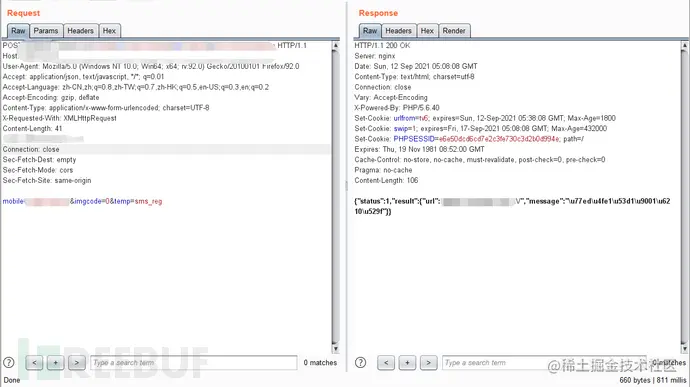Go to next match in Response search
Image resolution: width=690 pixels, height=387 pixels.
pyautogui.click(x=428, y=363)
